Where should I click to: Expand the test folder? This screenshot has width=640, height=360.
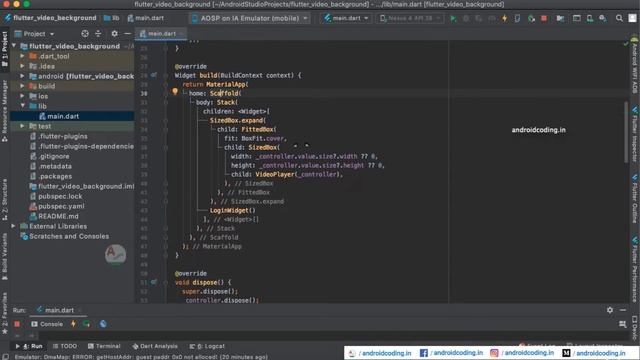[22, 126]
